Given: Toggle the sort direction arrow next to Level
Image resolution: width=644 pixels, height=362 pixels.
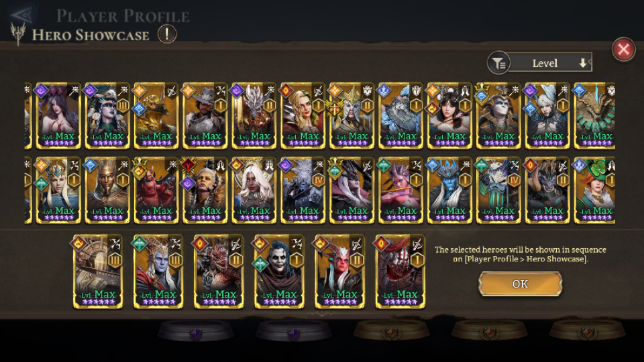Looking at the screenshot, I should coord(582,63).
